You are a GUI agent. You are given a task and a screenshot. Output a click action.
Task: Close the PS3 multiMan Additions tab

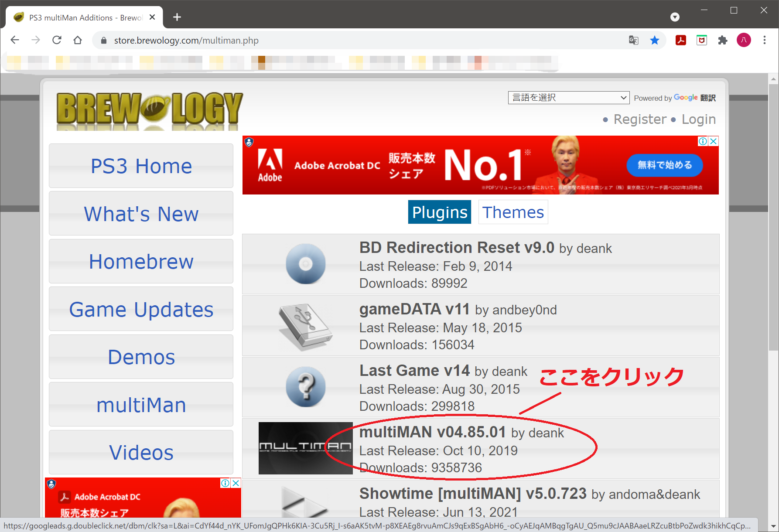click(152, 17)
